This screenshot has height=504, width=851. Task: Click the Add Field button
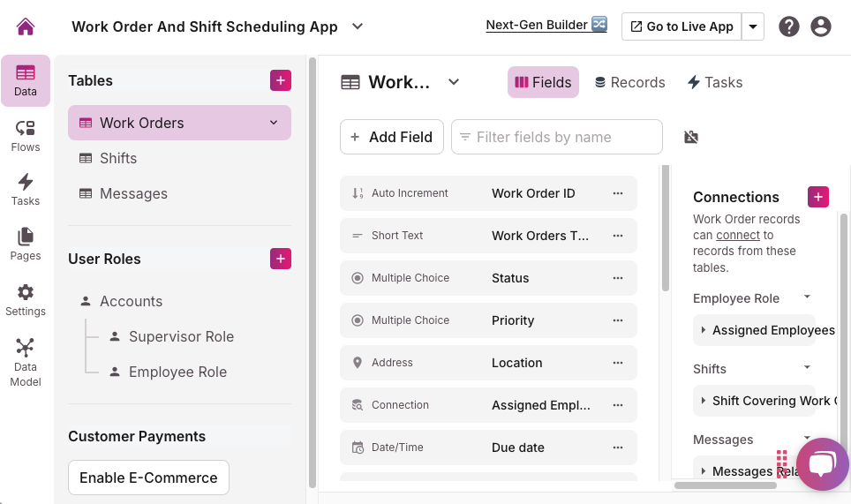pos(391,137)
